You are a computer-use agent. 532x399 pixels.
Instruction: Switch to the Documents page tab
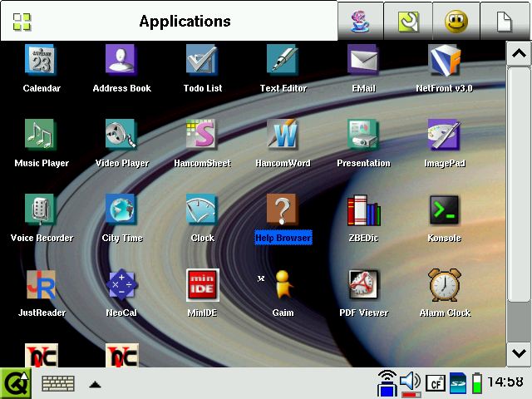(505, 21)
